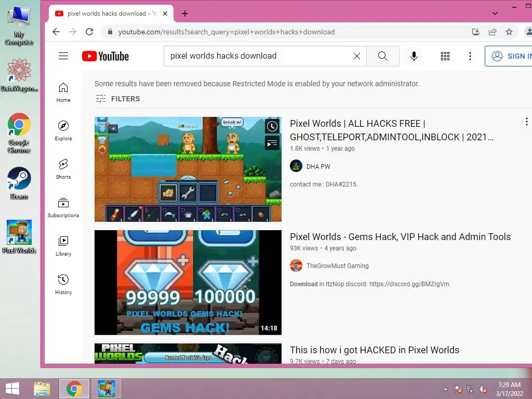The image size is (532, 399).
Task: Open Subscriptions in sidebar
Action: coord(63,207)
